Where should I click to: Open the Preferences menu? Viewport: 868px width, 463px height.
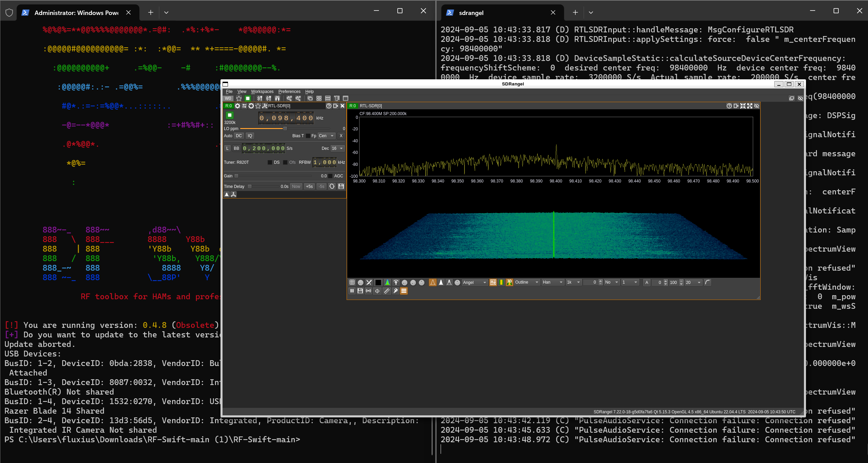(289, 92)
